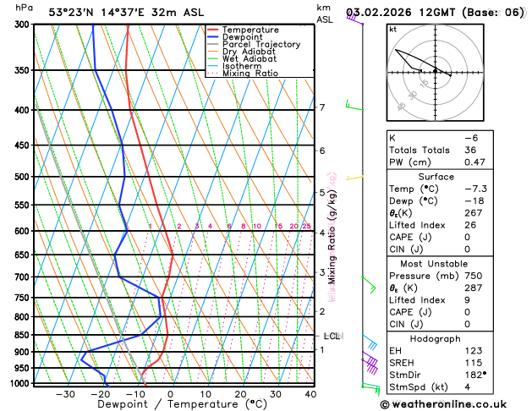The width and height of the screenshot is (532, 411).
Task: Click the 950 pressure level label
Action: click(24, 368)
